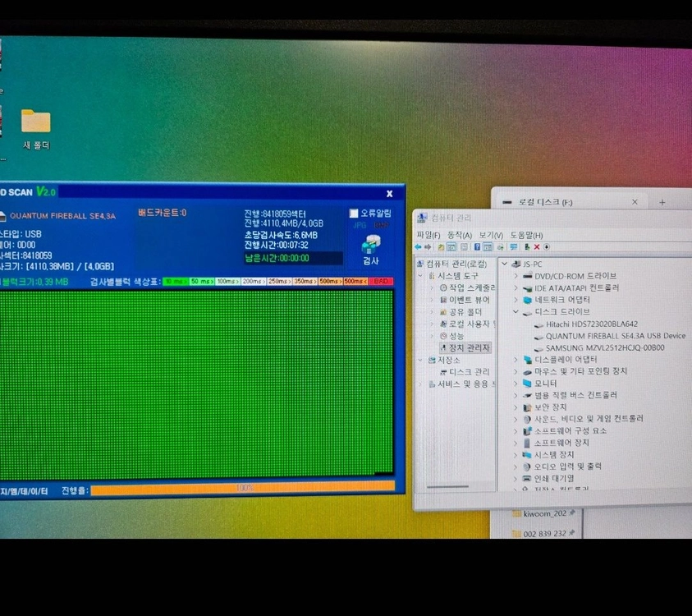The image size is (692, 616).
Task: Close the HDD Scan window
Action: click(389, 193)
